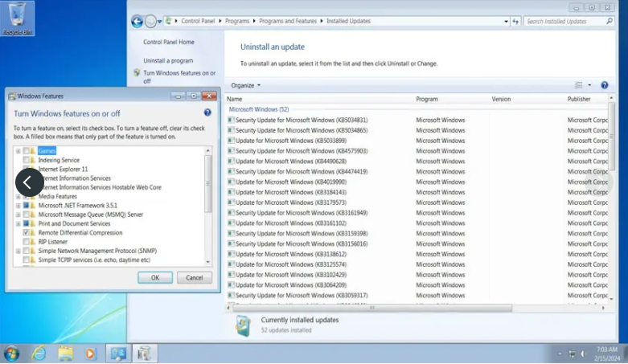Screen dimensions: 628x364
Task: Toggle Print and Document Services checkbox
Action: pyautogui.click(x=26, y=223)
